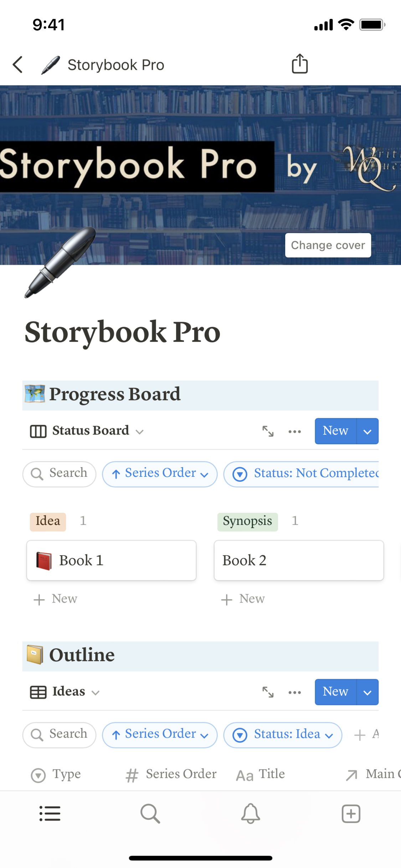Open the share sheet icon
The width and height of the screenshot is (401, 868).
pyautogui.click(x=299, y=64)
